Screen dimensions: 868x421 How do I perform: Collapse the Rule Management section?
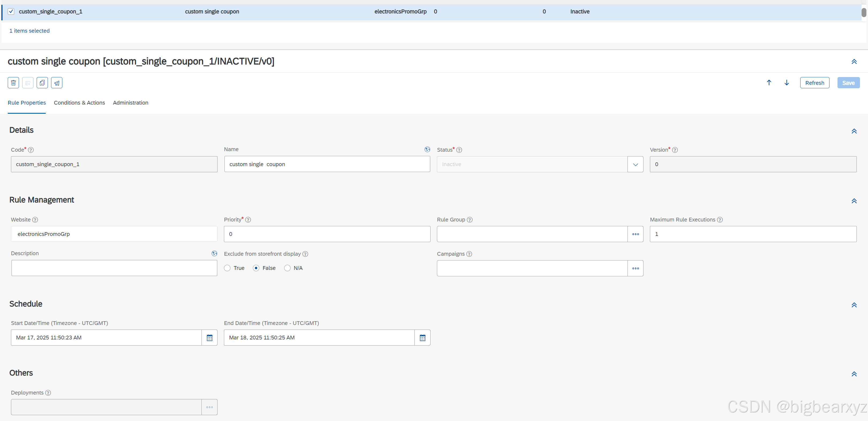point(854,201)
